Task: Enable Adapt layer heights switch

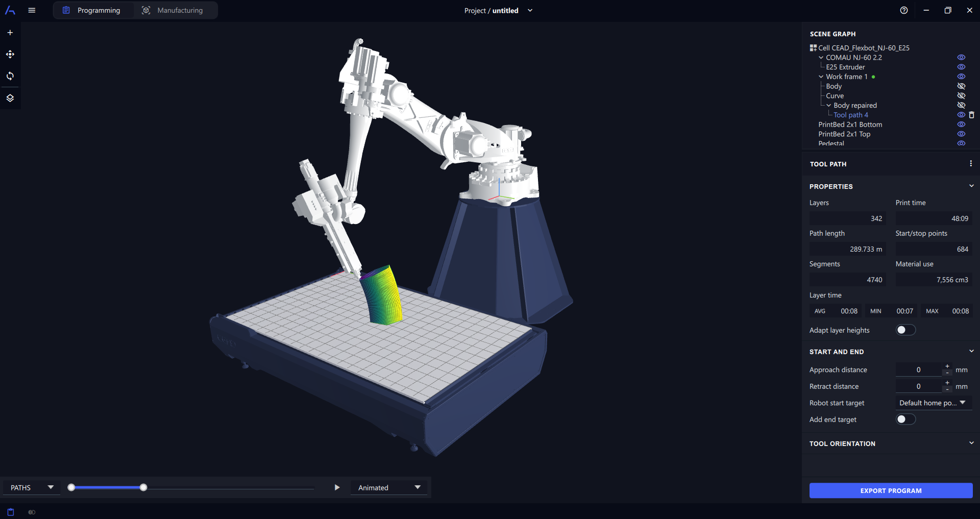Action: click(x=906, y=330)
